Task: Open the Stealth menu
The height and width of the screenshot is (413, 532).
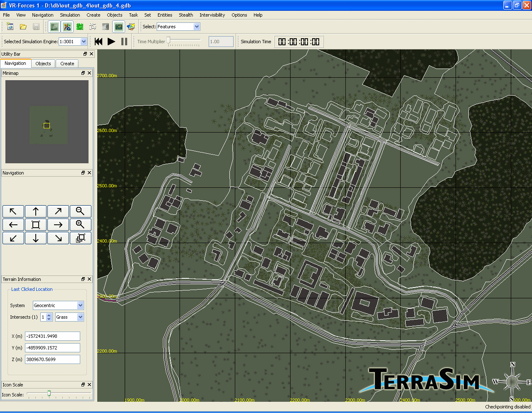Action: (186, 15)
